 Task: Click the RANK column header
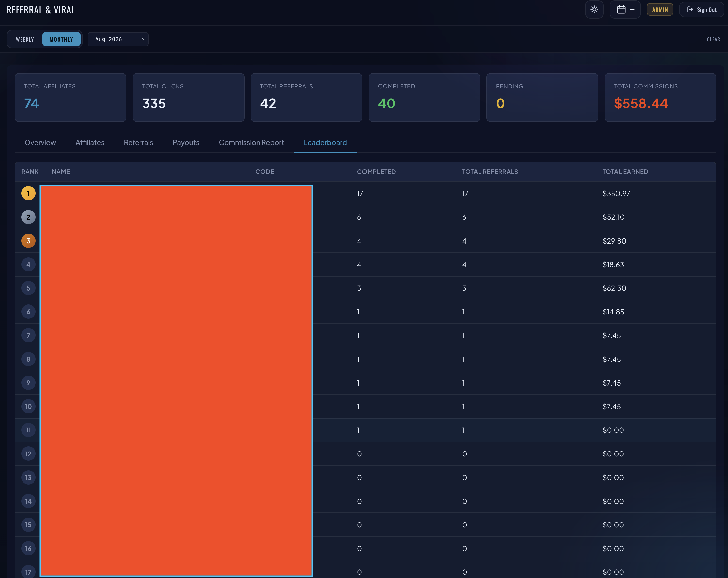(x=30, y=171)
